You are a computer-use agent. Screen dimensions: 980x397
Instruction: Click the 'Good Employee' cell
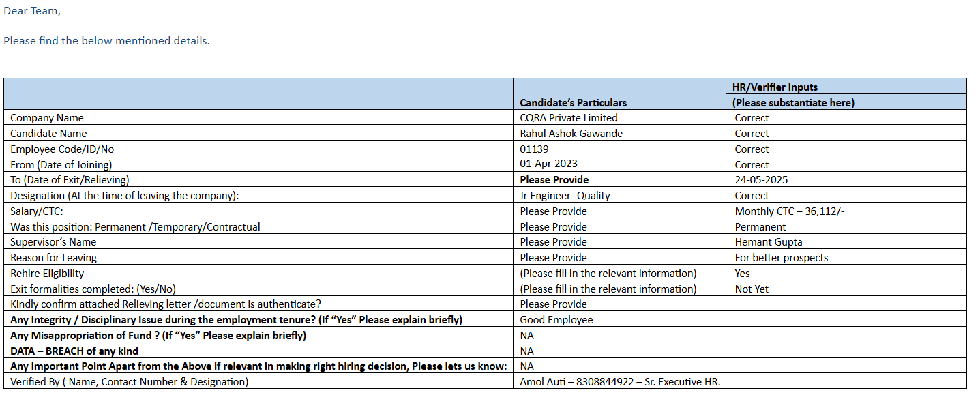[x=556, y=320]
